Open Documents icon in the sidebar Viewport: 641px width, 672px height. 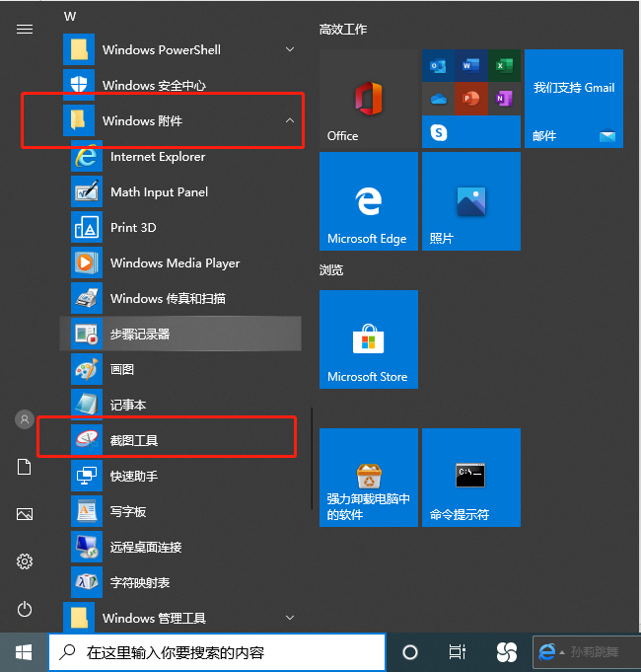25,467
